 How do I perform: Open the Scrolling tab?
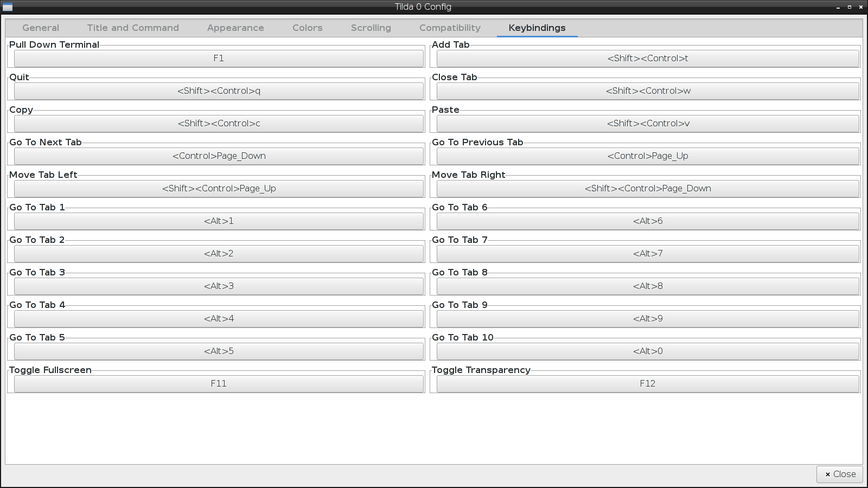tap(371, 28)
